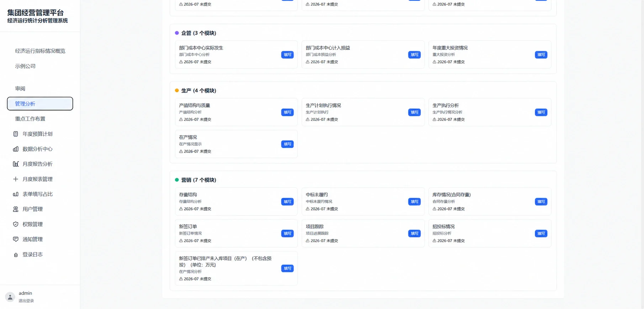Click the 通知管理 message icon

click(16, 239)
